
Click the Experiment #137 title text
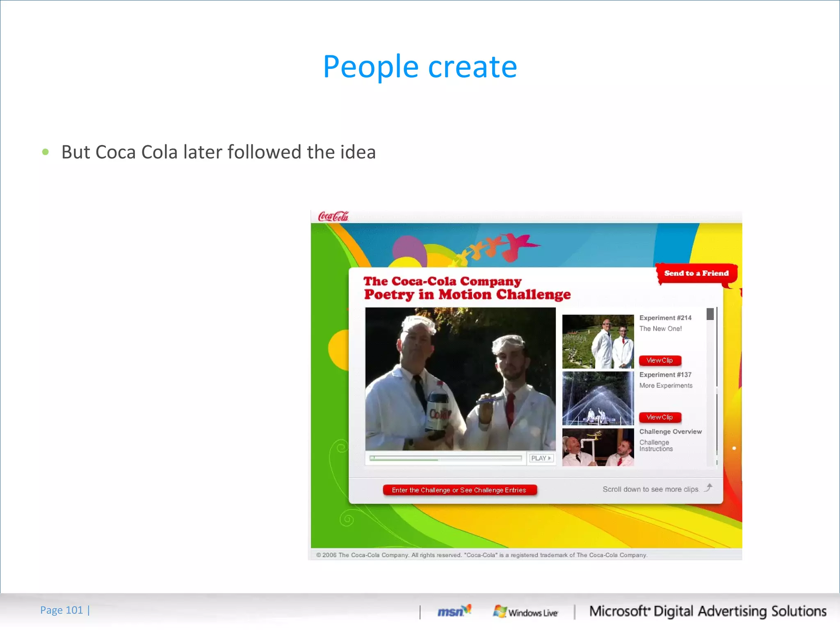(665, 375)
